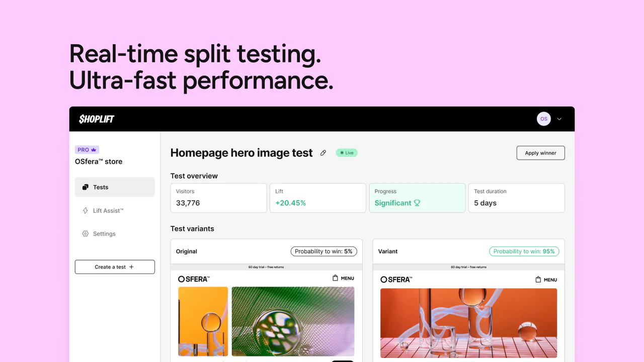Screen dimensions: 644x362
Task: Toggle the Significant progress card
Action: 417,198
